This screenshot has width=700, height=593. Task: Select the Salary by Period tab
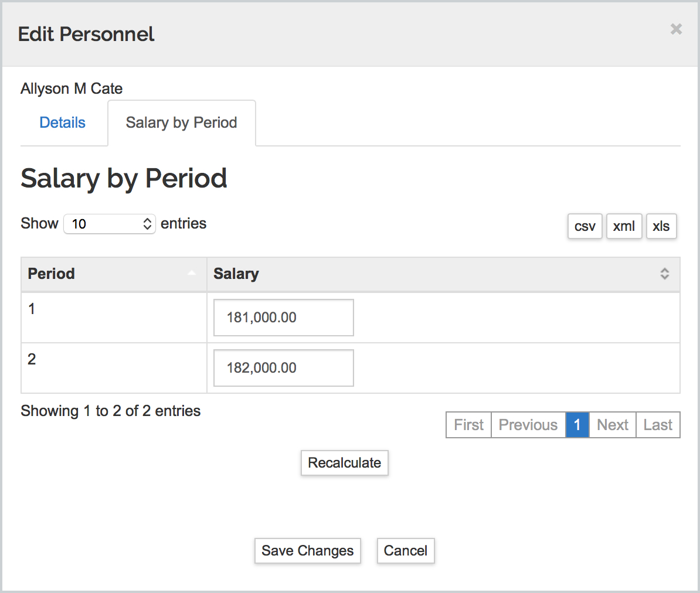click(x=181, y=122)
